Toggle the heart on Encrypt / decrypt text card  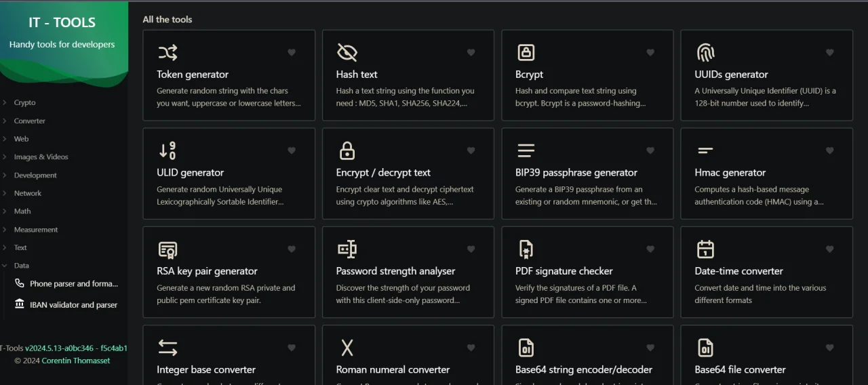click(x=471, y=150)
